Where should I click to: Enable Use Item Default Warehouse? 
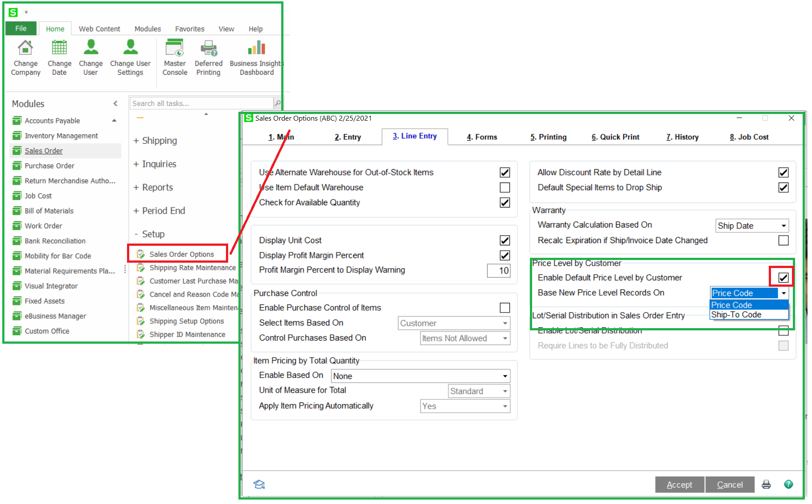coord(504,187)
